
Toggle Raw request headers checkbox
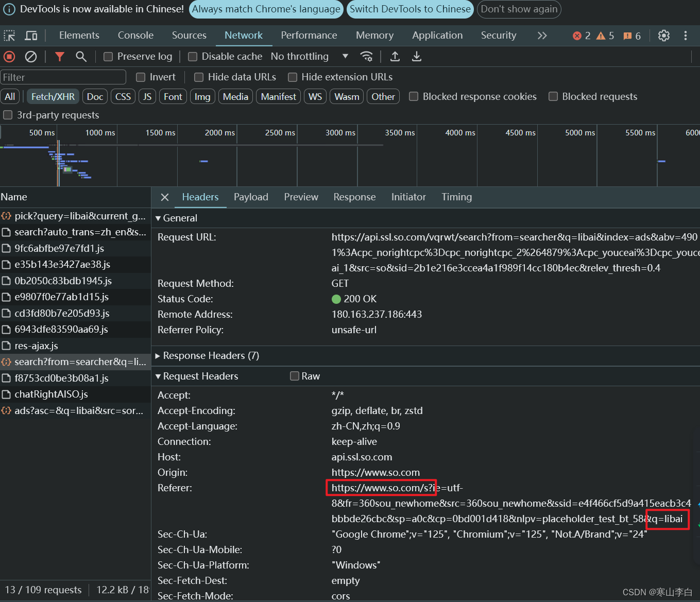(295, 376)
